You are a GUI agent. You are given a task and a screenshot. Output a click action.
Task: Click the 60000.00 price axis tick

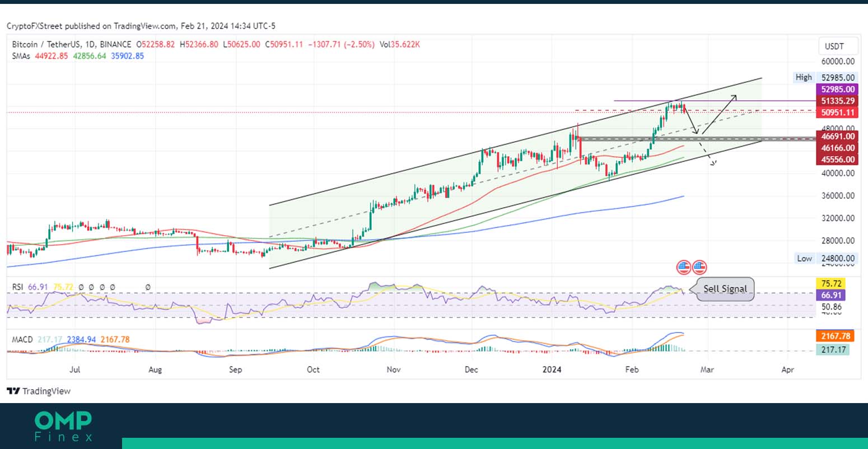click(x=838, y=62)
